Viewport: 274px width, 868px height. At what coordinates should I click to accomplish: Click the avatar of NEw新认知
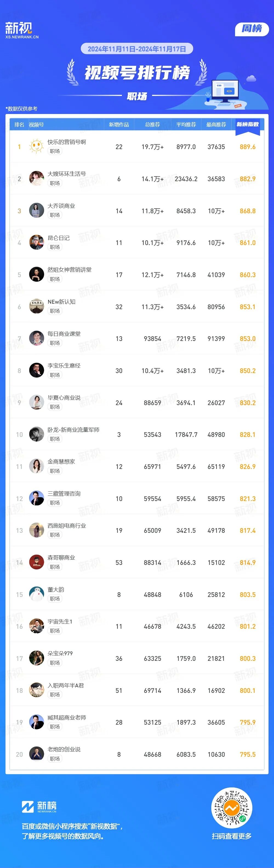coord(36,307)
